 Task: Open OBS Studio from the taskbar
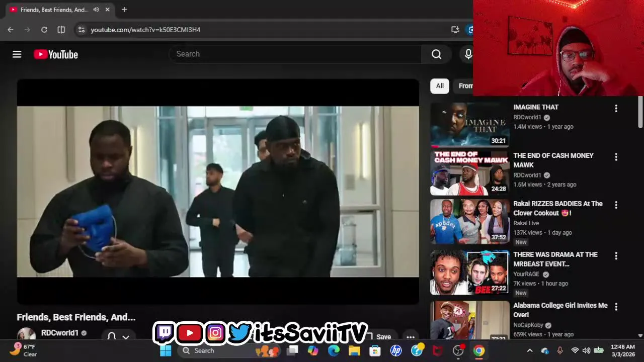(458, 350)
